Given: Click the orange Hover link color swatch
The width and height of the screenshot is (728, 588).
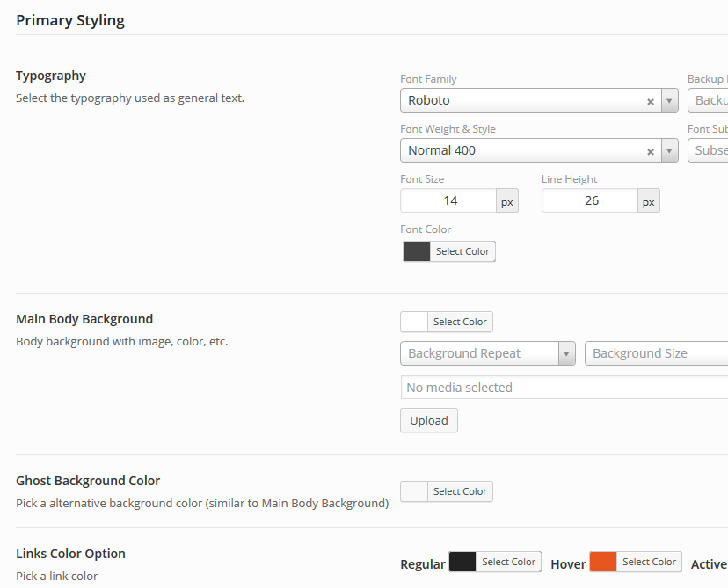Looking at the screenshot, I should 603,562.
